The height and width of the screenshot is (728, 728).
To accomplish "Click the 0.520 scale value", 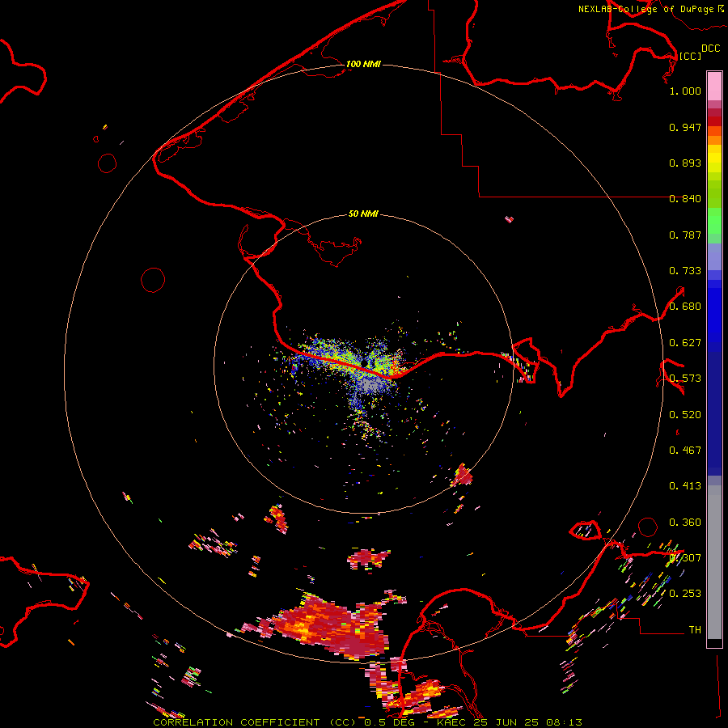I will (685, 415).
